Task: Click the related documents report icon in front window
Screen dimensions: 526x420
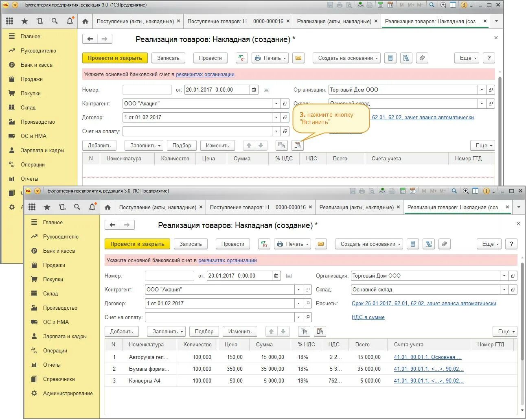Action: click(x=413, y=244)
